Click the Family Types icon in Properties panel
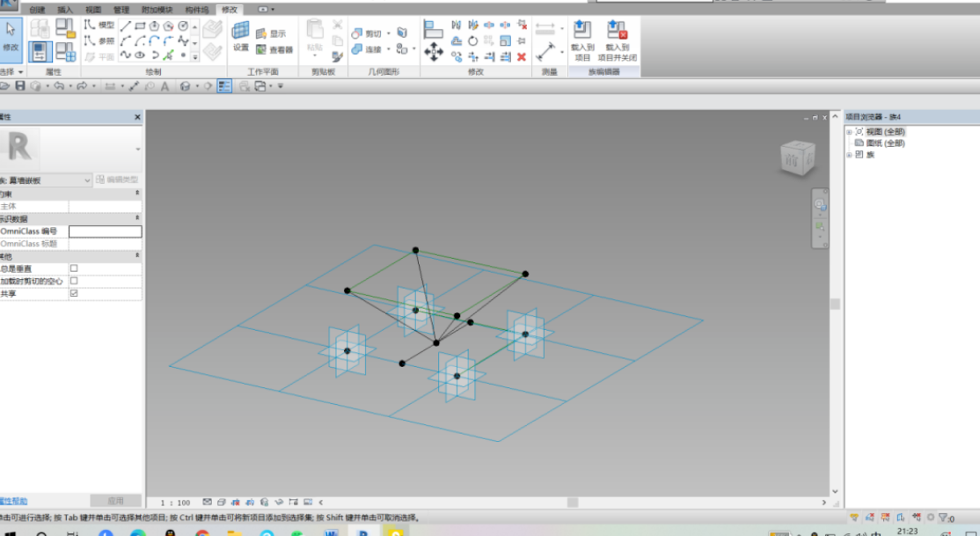Image resolution: width=980 pixels, height=536 pixels. point(65,52)
